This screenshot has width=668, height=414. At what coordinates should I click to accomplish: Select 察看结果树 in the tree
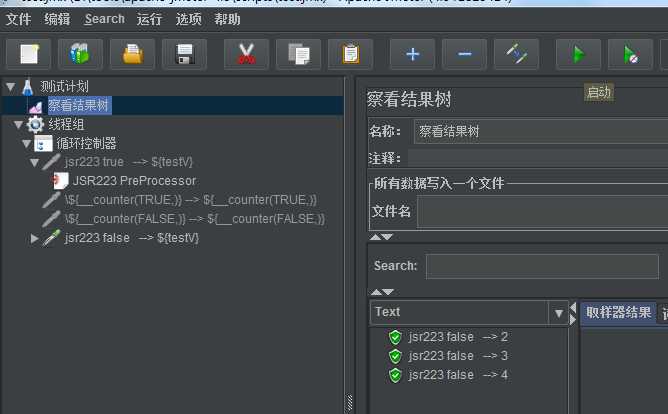79,105
